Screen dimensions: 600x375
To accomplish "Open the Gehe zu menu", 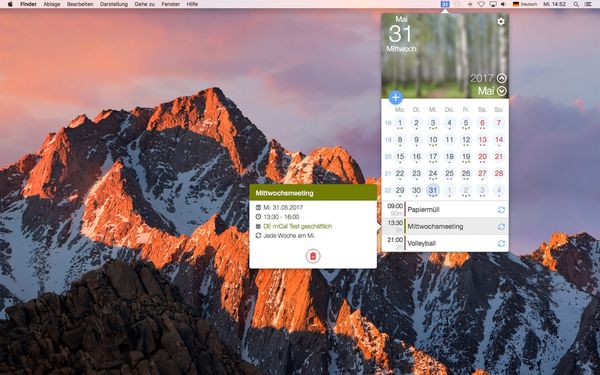I will click(144, 4).
